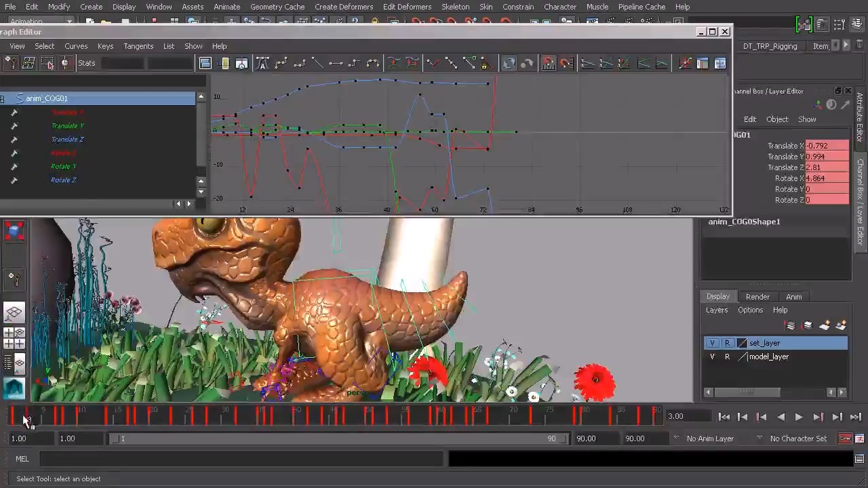Open the Curves menu in Graph Editor
The image size is (868, 488).
[76, 46]
